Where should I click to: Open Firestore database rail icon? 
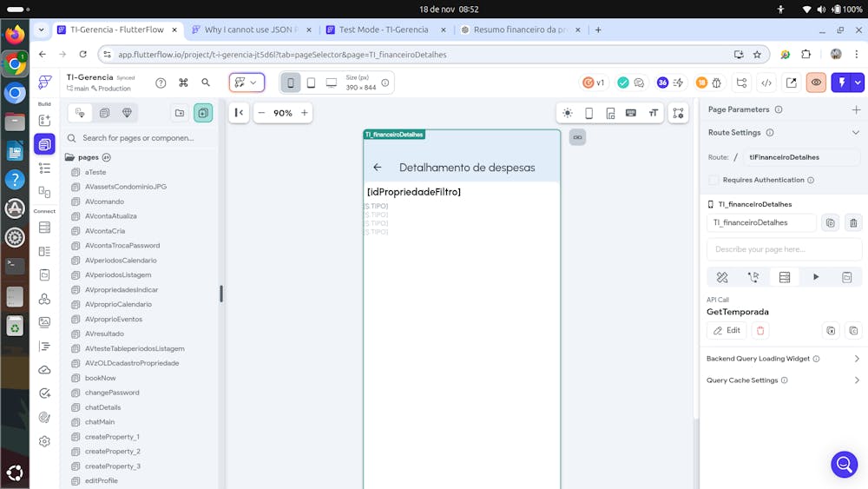[x=45, y=228]
